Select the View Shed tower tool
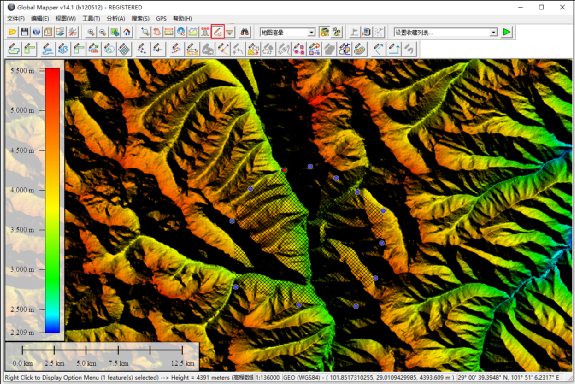This screenshot has width=575, height=384. [x=205, y=32]
